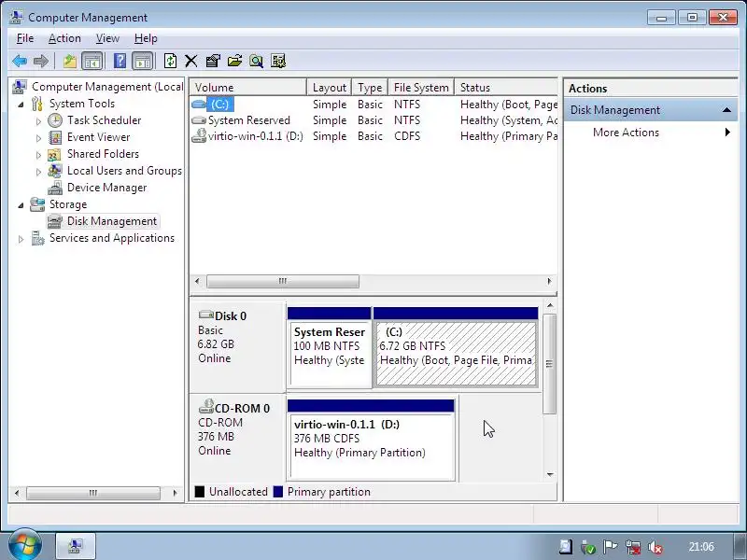Click the Storage icon in tree

click(x=37, y=204)
